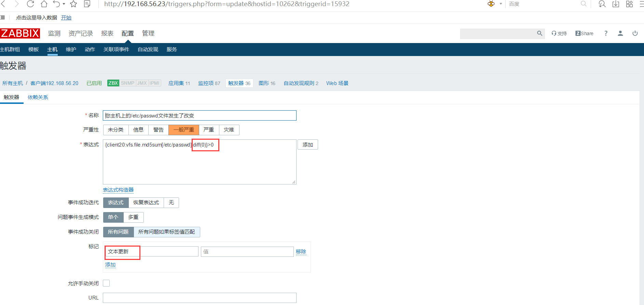Click the 所有主机 breadcrumb link
The width and height of the screenshot is (644, 305).
click(13, 83)
